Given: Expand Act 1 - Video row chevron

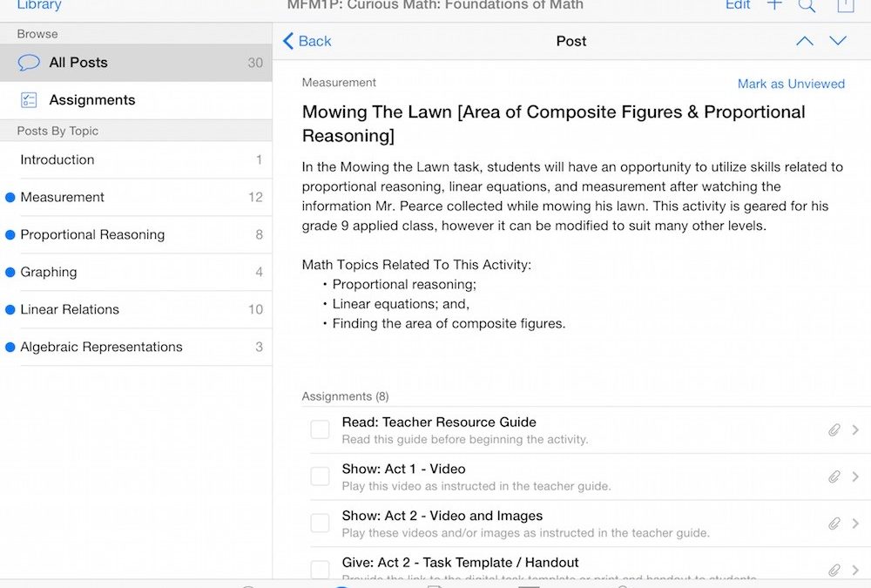Looking at the screenshot, I should tap(855, 476).
